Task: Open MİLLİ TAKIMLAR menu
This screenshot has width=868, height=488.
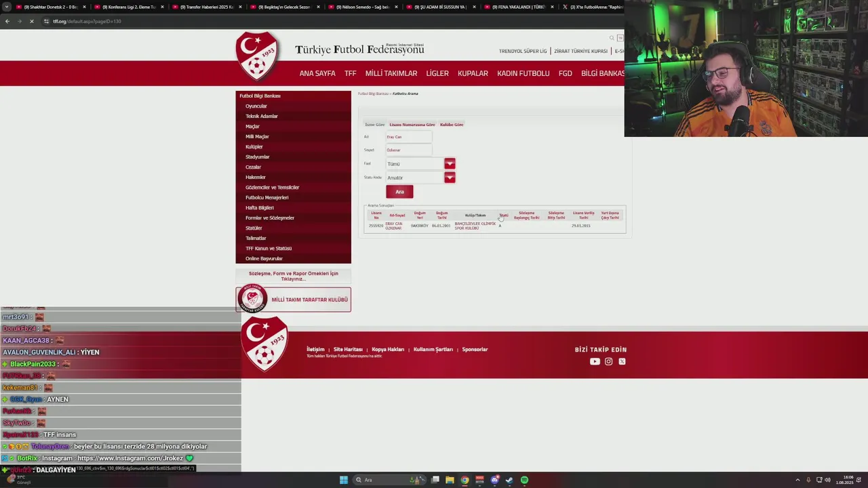Action: point(391,73)
